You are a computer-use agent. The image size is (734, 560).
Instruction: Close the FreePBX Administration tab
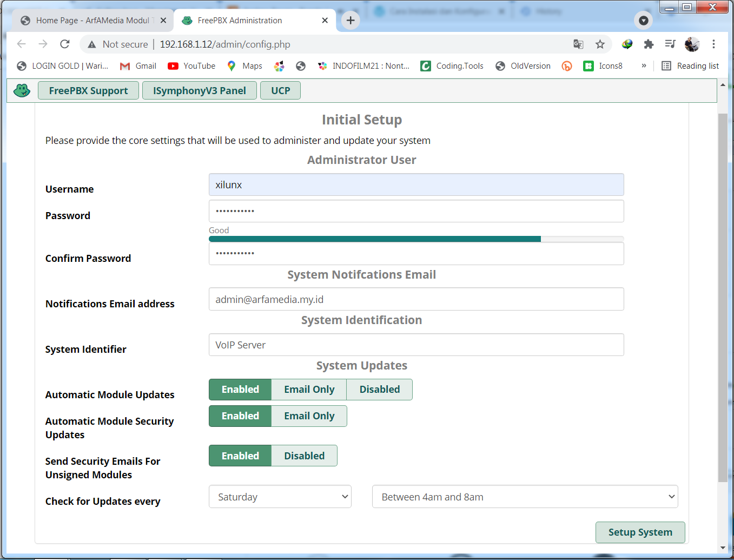pyautogui.click(x=325, y=21)
